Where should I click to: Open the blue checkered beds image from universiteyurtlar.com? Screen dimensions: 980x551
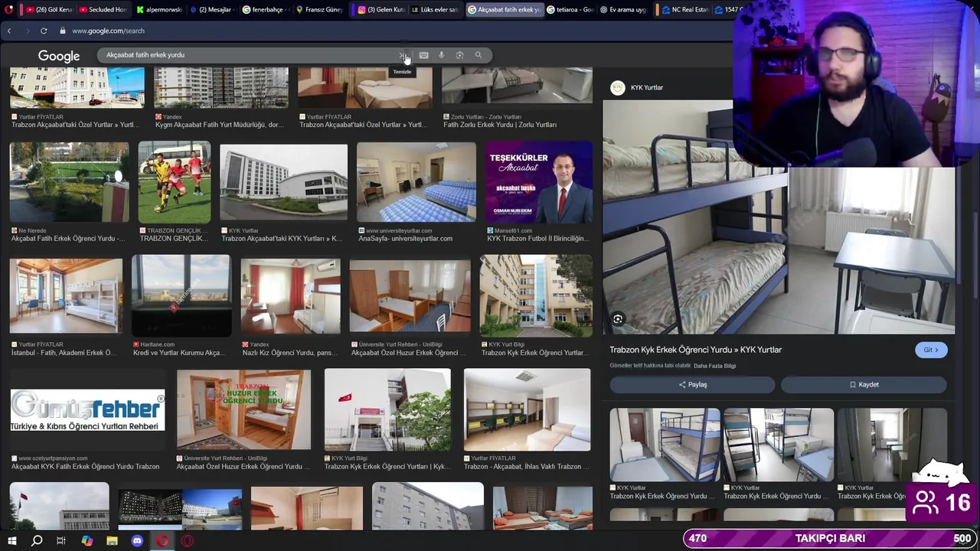[416, 182]
